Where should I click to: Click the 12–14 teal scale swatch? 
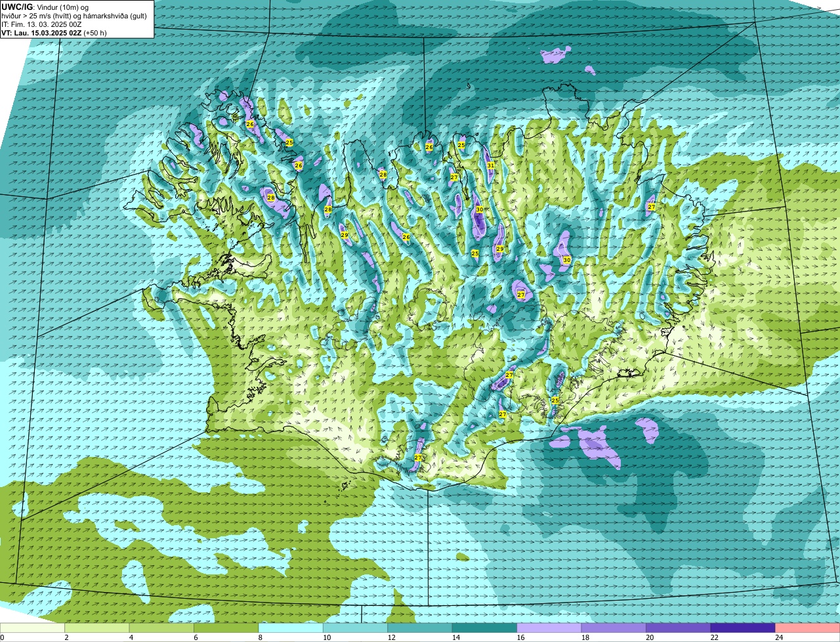(x=420, y=628)
